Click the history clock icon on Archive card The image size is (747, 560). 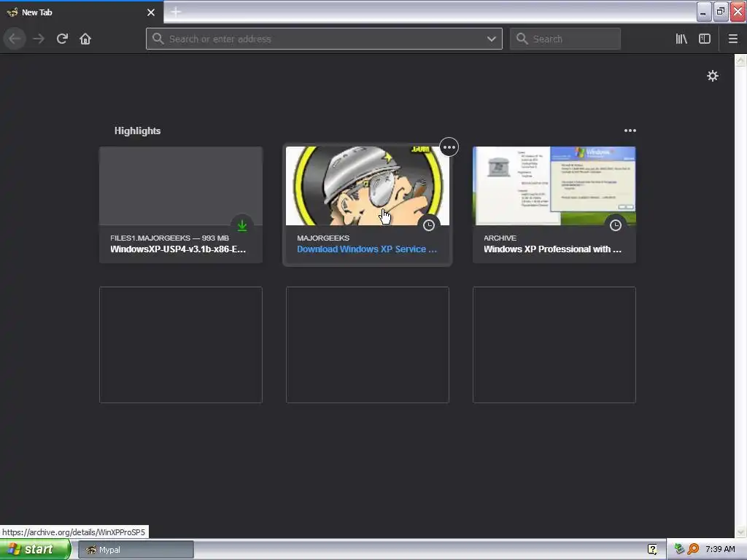(616, 225)
